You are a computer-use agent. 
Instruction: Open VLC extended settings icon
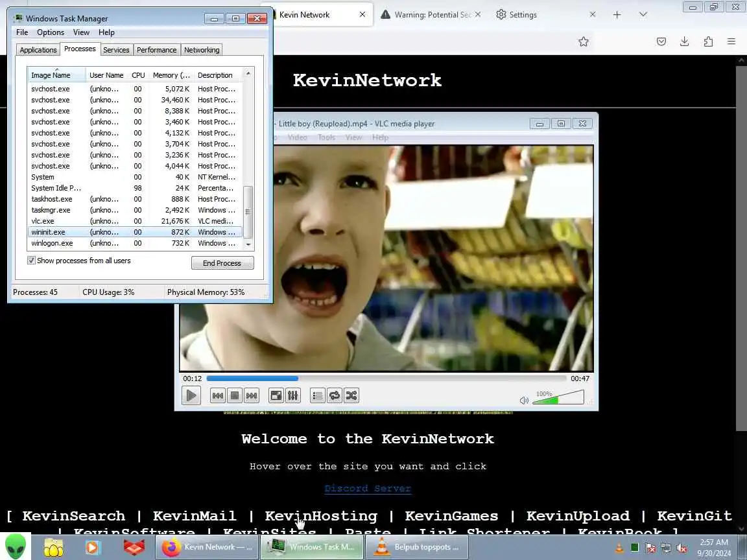pos(292,396)
